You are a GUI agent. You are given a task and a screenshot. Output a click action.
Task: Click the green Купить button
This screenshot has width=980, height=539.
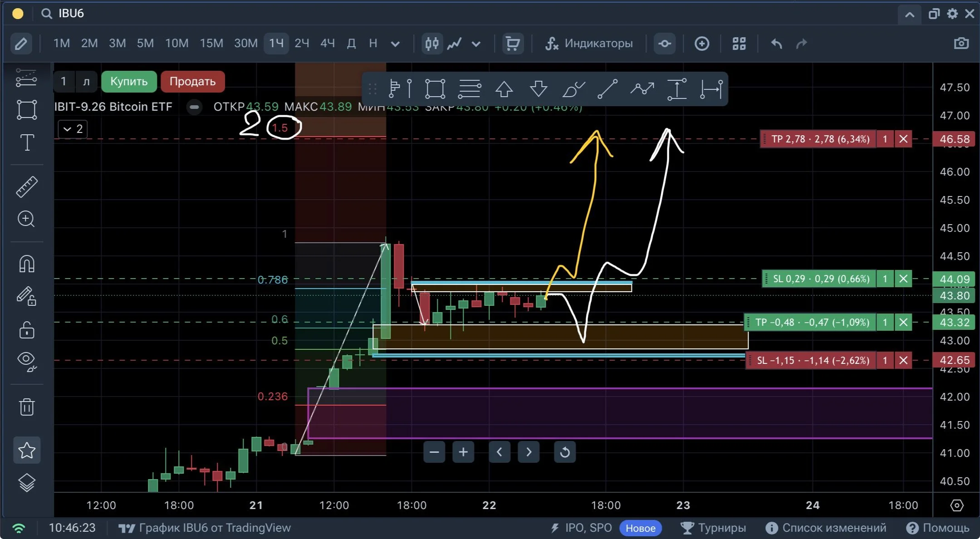[x=129, y=82]
